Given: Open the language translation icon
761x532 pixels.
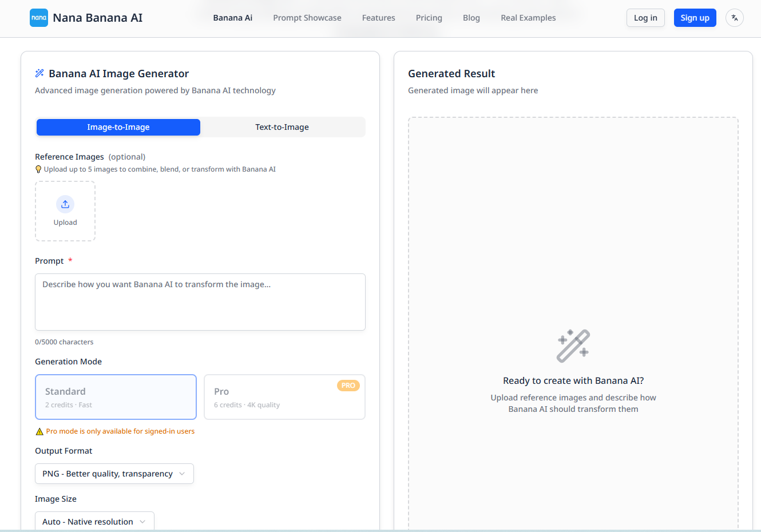Looking at the screenshot, I should pos(735,18).
